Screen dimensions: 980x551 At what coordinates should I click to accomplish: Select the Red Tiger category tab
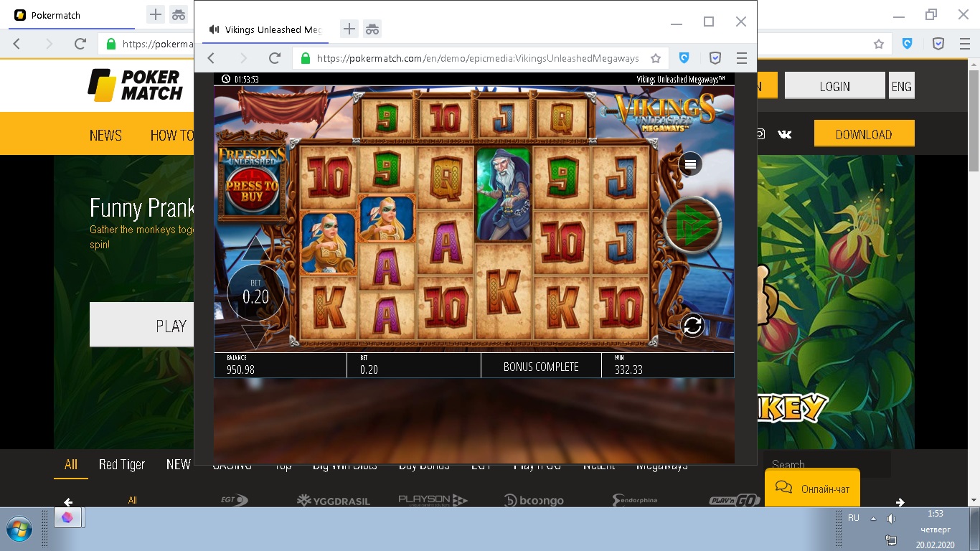tap(122, 465)
